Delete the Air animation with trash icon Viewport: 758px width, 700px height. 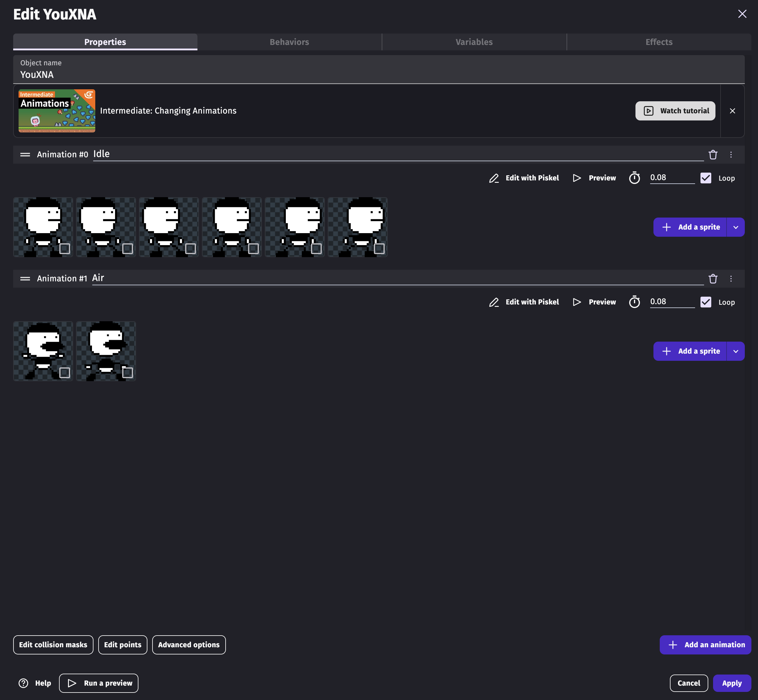(x=713, y=279)
